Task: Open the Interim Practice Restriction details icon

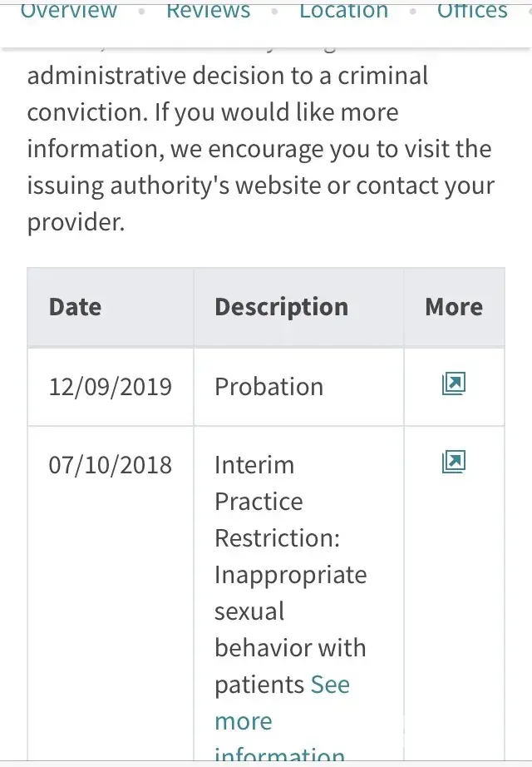Action: (x=453, y=462)
